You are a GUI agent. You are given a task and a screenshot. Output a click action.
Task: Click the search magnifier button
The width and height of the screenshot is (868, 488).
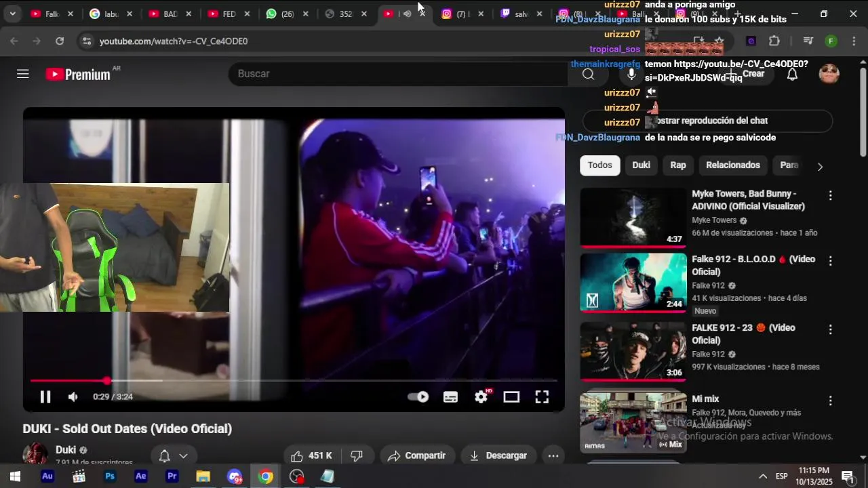(588, 74)
